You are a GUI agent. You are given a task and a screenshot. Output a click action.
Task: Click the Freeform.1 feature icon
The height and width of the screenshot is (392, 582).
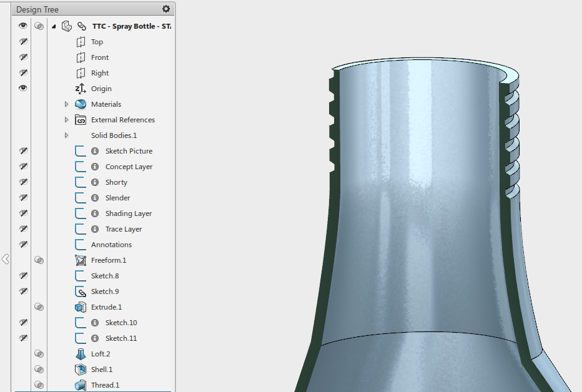point(80,260)
